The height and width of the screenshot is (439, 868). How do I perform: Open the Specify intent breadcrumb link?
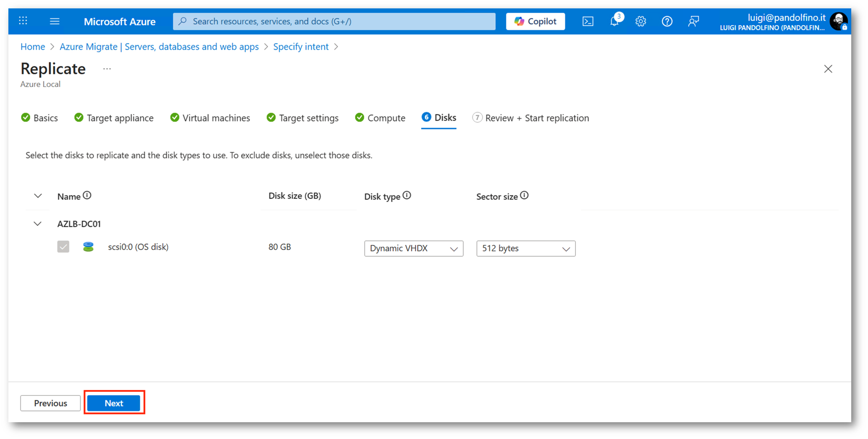click(x=301, y=47)
